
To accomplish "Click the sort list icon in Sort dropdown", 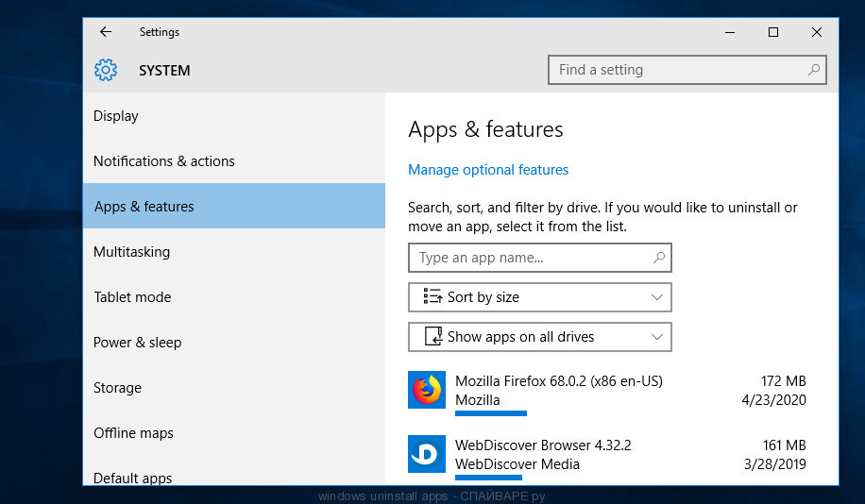I will pyautogui.click(x=432, y=296).
